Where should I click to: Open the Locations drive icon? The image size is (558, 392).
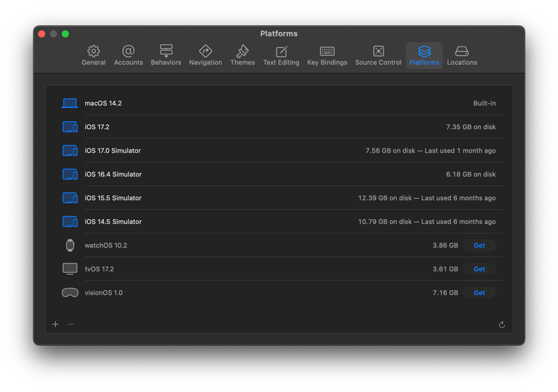coord(462,51)
